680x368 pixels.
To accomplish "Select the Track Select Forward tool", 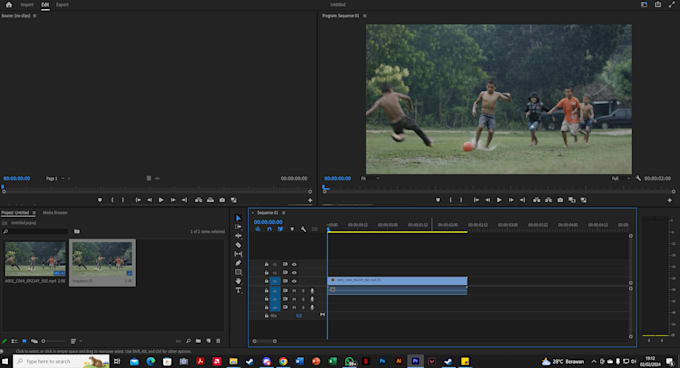I will pos(238,227).
